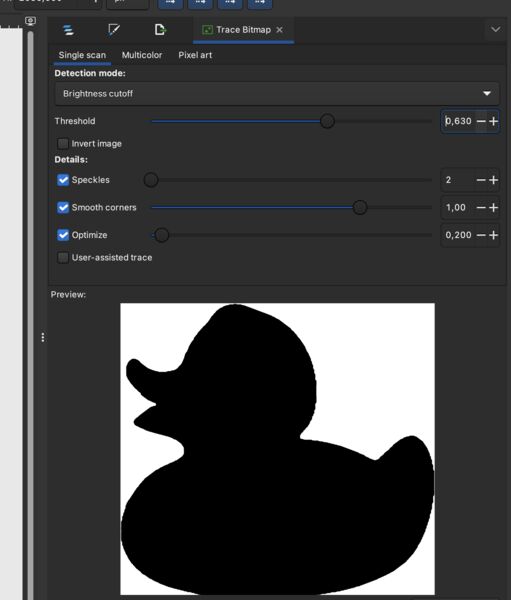Open the Brightness cutoff detection mode dropdown

(277, 93)
